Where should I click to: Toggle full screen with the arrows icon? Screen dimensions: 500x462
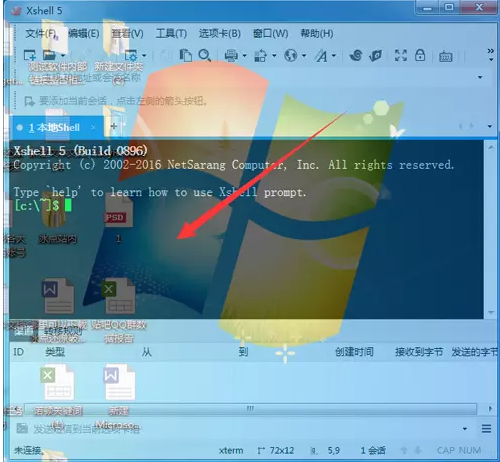(401, 55)
